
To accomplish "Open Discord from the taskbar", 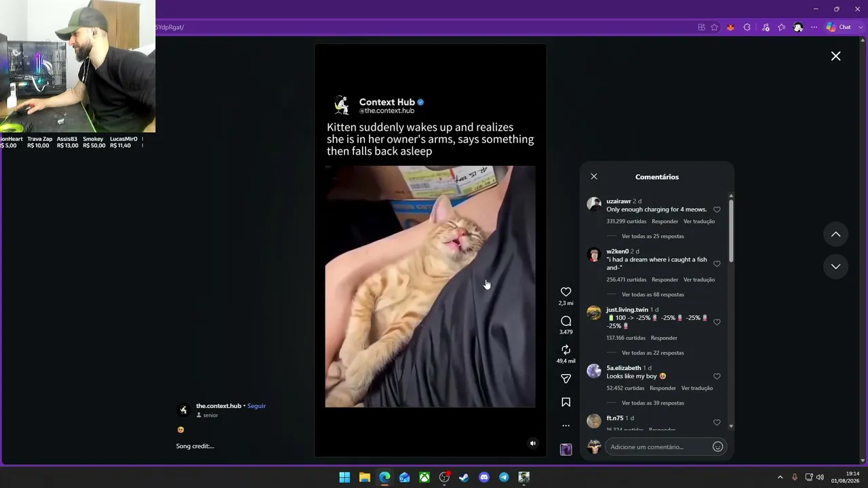I will click(x=484, y=477).
